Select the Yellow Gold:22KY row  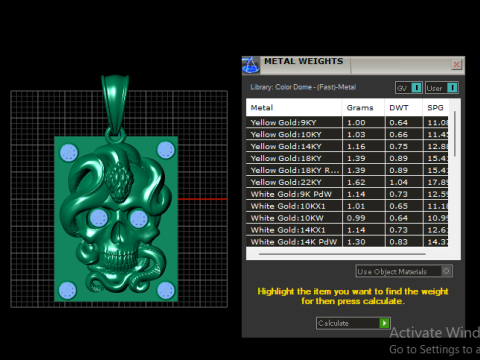tap(347, 182)
